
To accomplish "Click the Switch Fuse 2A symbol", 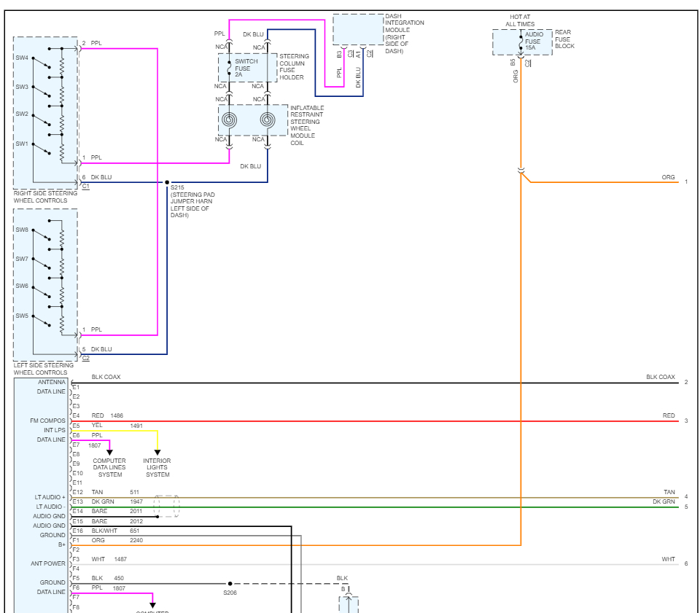I will [x=229, y=68].
